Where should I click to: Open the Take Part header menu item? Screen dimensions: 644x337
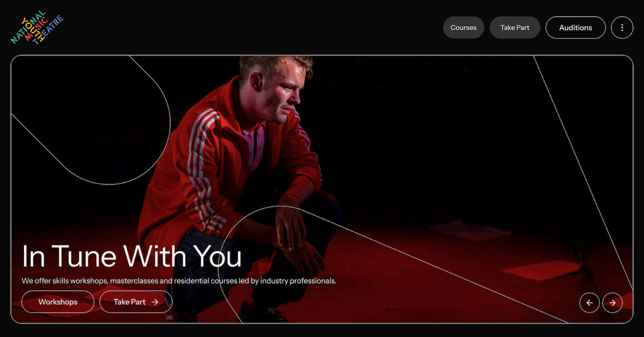(515, 27)
